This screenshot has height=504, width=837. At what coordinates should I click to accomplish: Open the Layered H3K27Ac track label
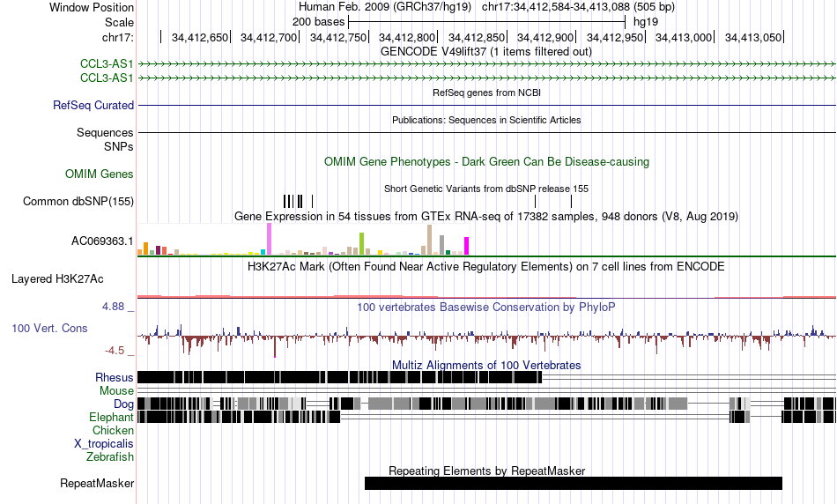point(57,279)
